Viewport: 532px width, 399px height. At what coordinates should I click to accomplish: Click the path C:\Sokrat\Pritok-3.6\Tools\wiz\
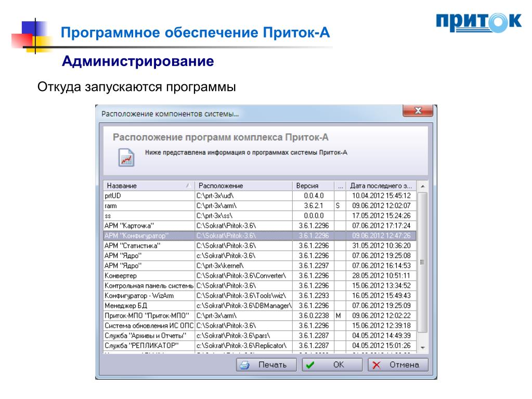click(x=241, y=295)
